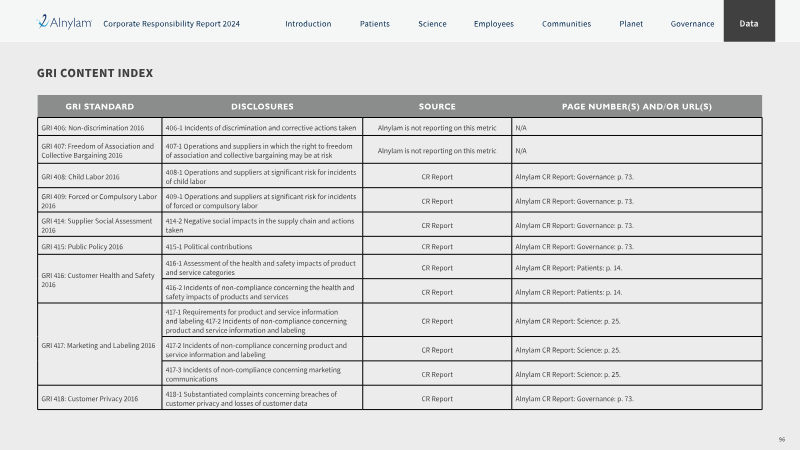Open the Introduction section tab
The image size is (800, 450).
(x=308, y=23)
